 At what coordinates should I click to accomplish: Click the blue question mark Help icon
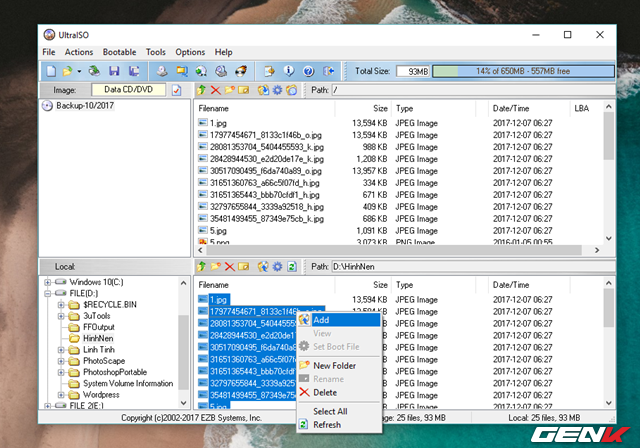pyautogui.click(x=309, y=71)
